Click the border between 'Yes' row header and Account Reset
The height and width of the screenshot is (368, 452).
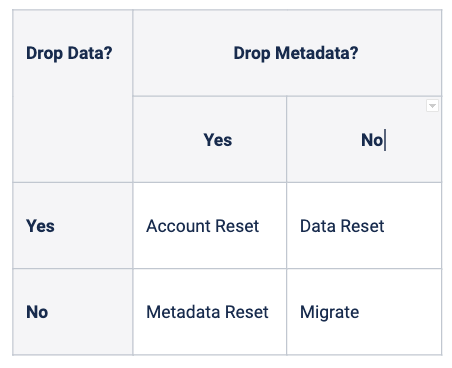[133, 226]
